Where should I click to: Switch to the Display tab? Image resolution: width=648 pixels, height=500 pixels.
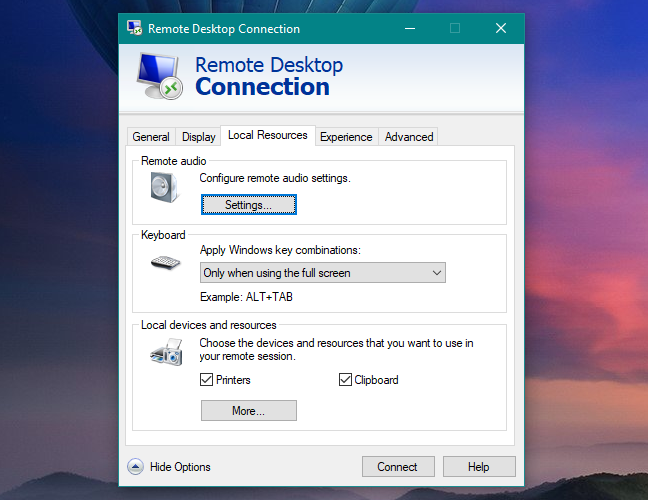[x=199, y=137]
